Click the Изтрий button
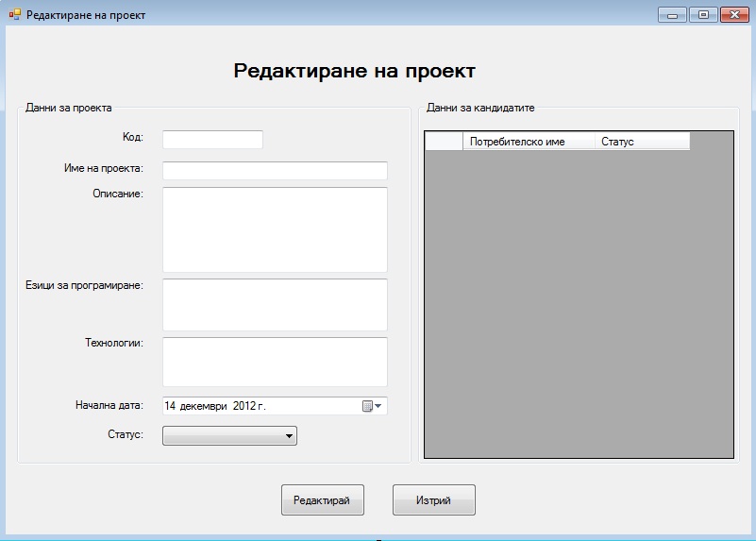This screenshot has height=541, width=756. tap(434, 500)
